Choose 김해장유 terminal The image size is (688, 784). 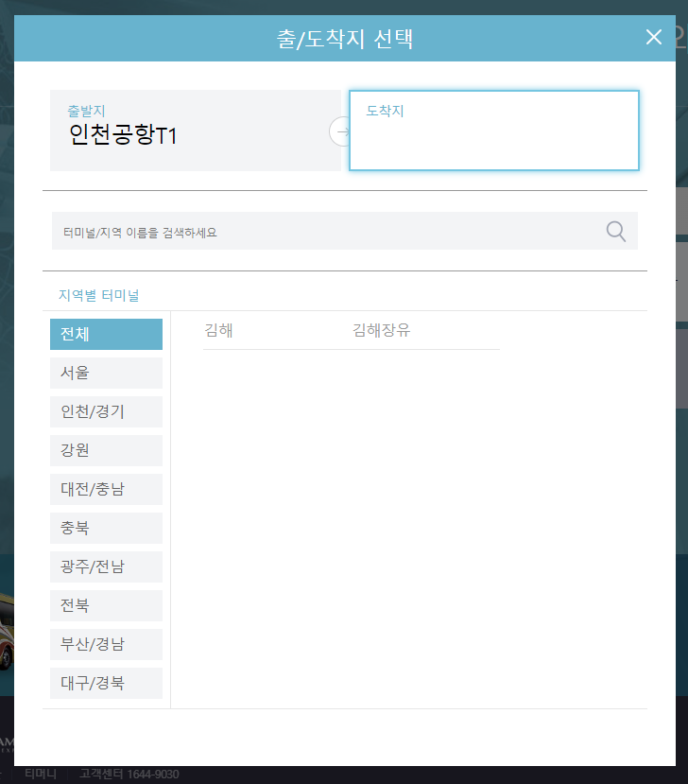[381, 330]
